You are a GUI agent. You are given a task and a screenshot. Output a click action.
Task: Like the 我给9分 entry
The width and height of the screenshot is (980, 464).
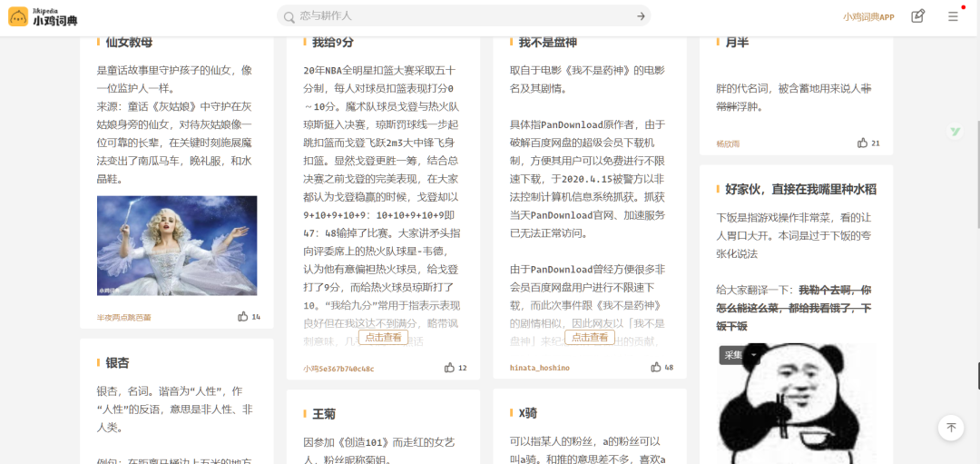click(x=450, y=368)
